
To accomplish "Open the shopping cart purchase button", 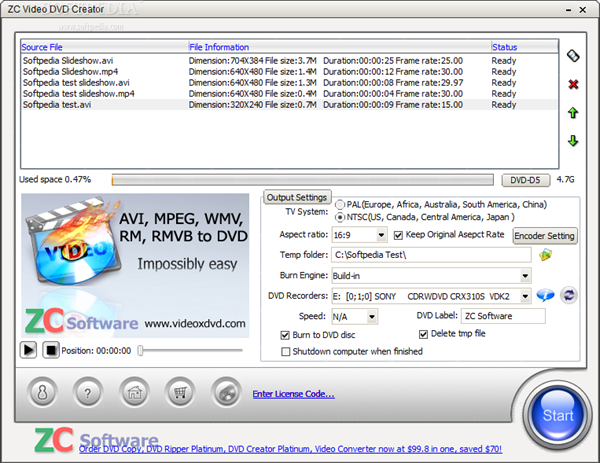I will click(x=180, y=393).
